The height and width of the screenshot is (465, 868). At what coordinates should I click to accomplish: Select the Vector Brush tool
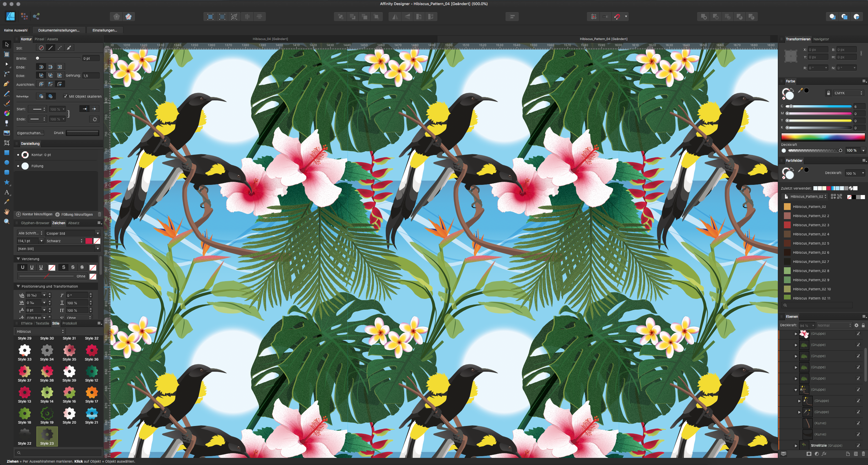(6, 103)
